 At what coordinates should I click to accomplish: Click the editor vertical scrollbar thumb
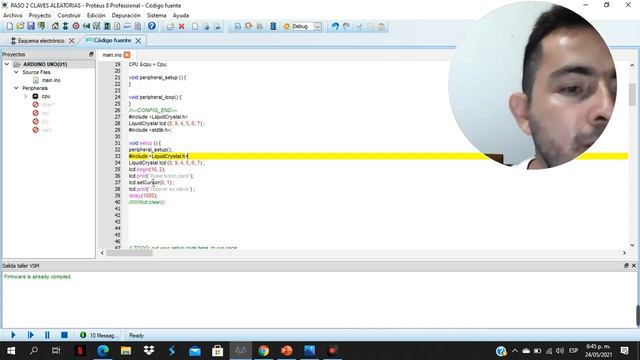click(632, 95)
